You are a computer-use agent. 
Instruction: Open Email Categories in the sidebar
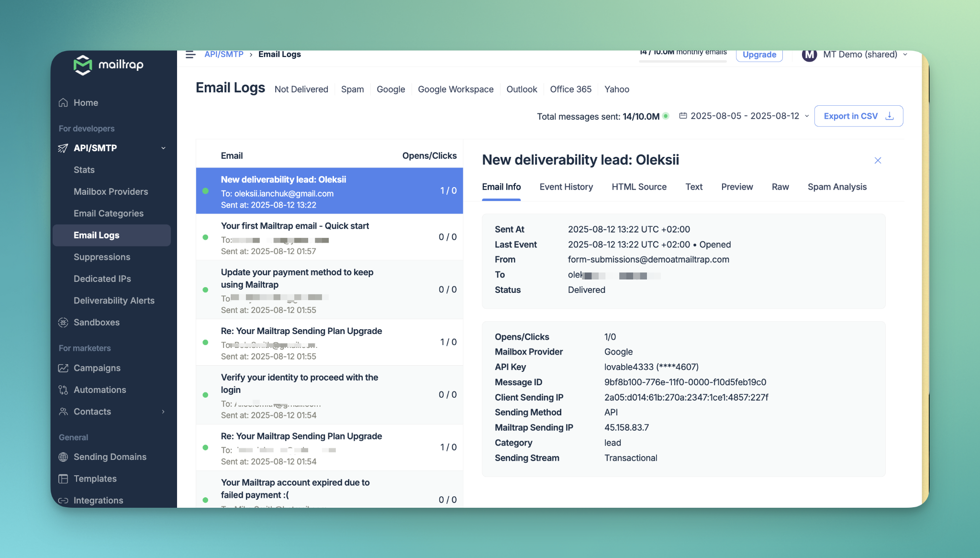[108, 213]
